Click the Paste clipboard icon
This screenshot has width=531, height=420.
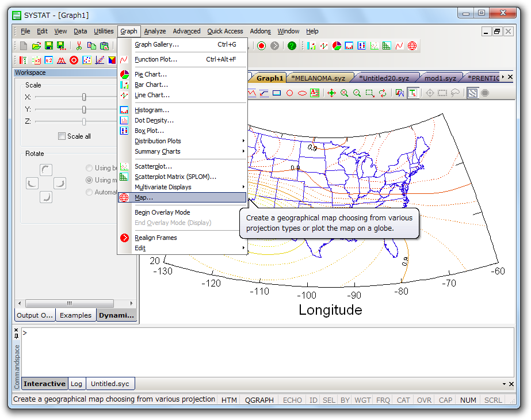click(104, 45)
